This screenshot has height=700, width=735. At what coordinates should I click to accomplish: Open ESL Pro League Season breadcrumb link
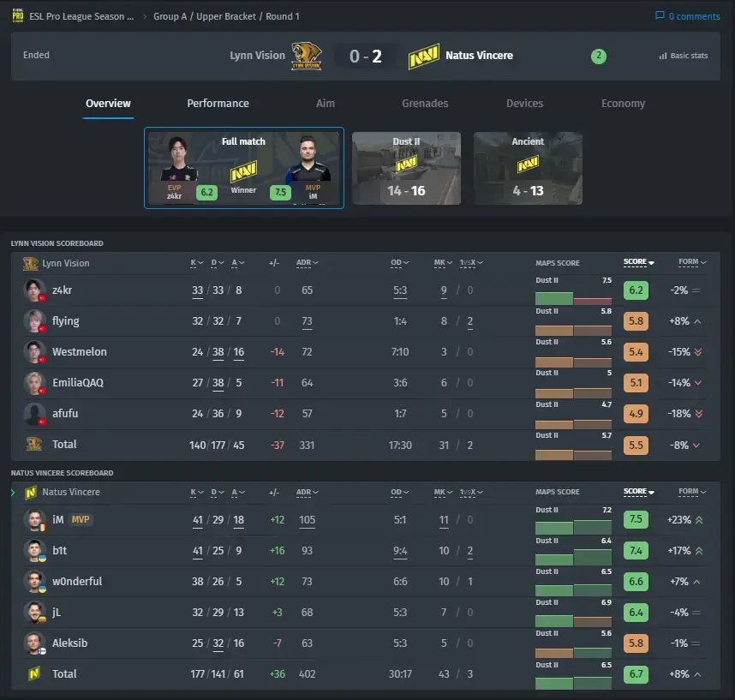coord(81,16)
